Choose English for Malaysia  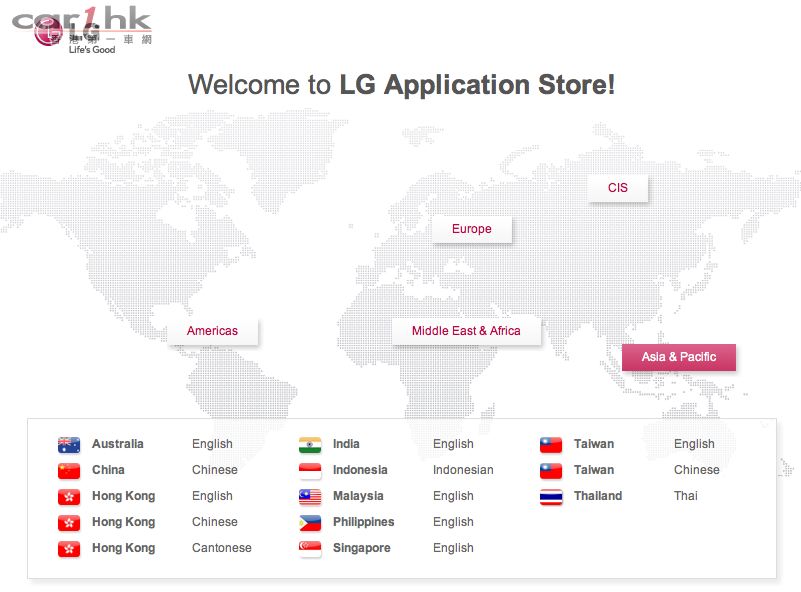click(453, 496)
